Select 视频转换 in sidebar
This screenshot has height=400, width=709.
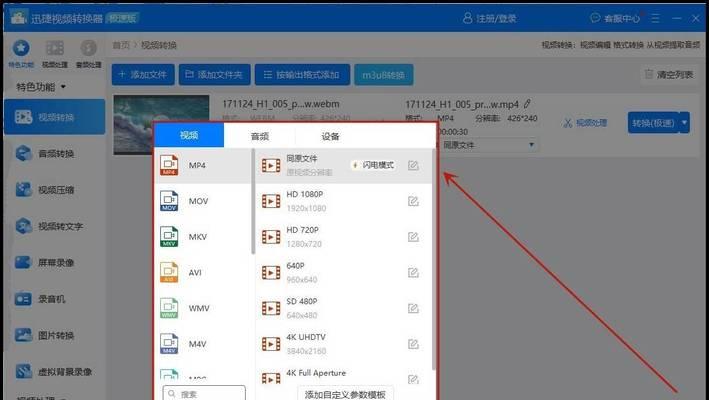click(55, 117)
